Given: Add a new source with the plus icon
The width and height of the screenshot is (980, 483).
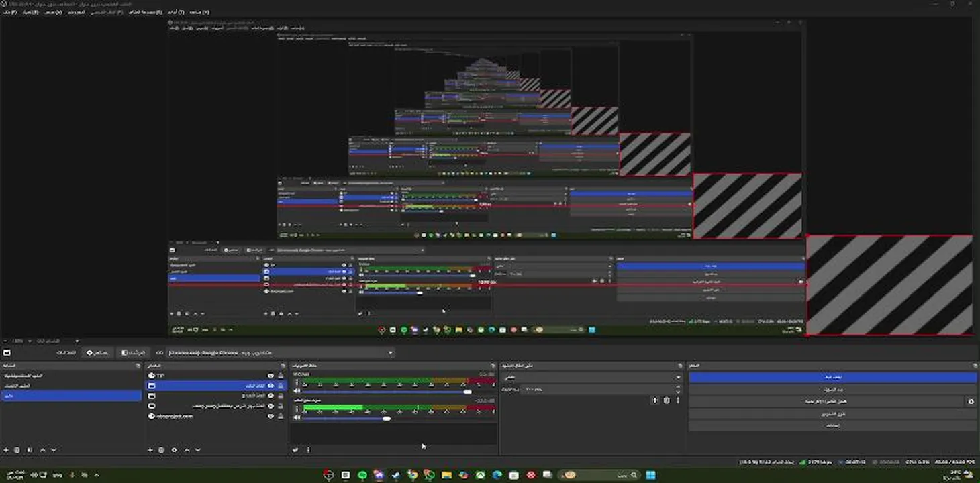Looking at the screenshot, I should click(x=150, y=450).
